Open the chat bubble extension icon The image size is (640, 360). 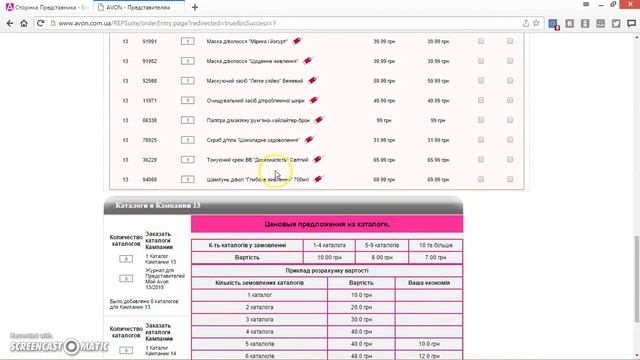(x=631, y=24)
